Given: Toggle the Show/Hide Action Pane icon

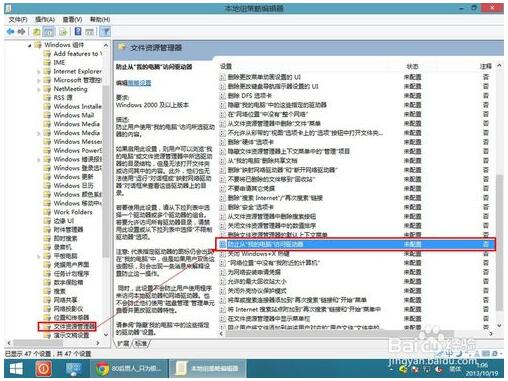Looking at the screenshot, I should tap(89, 32).
